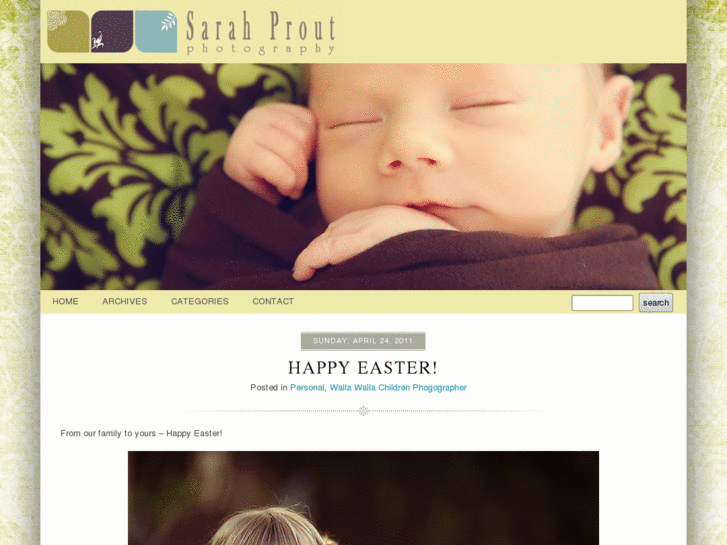Click the sleeping baby banner image
Viewport: 727px width, 545px height.
pos(364,177)
